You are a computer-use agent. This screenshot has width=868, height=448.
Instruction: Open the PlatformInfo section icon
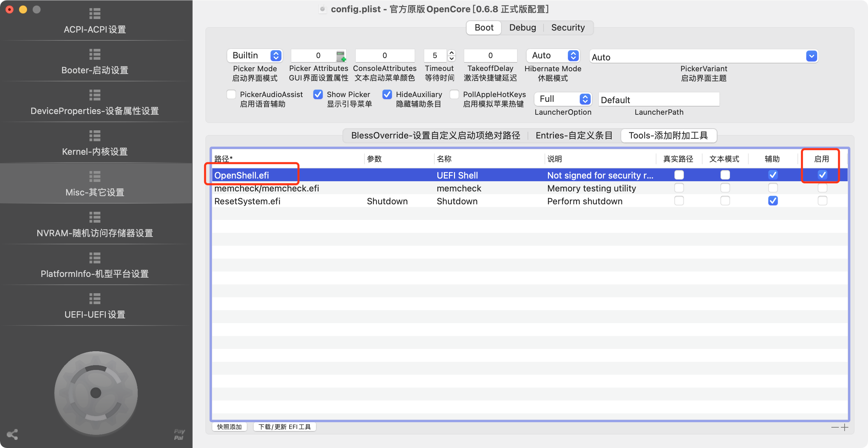pos(95,258)
